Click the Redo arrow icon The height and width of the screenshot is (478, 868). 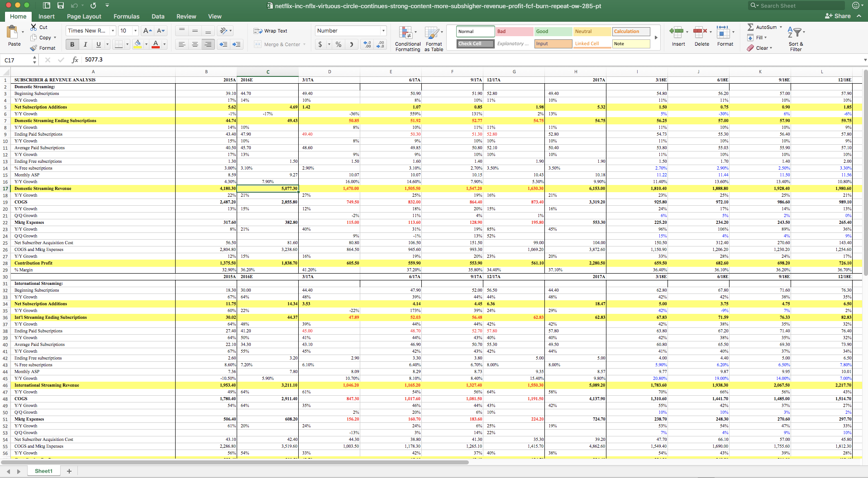click(93, 5)
